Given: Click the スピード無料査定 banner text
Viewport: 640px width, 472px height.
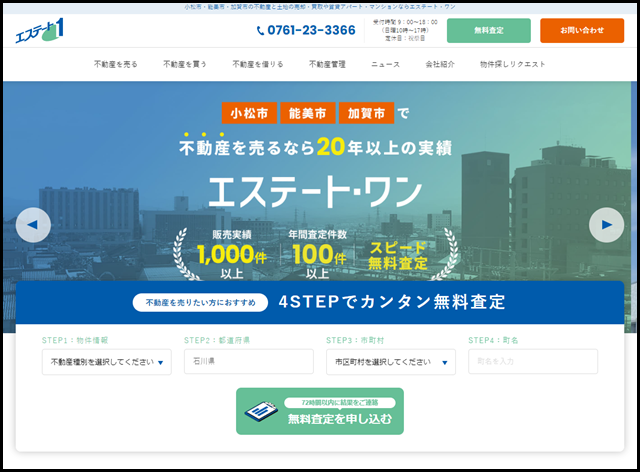Looking at the screenshot, I should [x=398, y=256].
